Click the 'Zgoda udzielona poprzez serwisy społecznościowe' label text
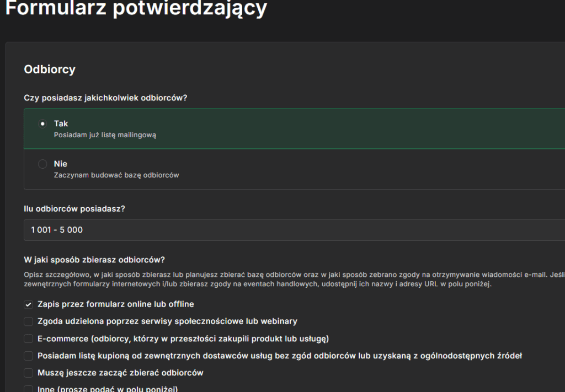The height and width of the screenshot is (392, 565). tap(167, 321)
